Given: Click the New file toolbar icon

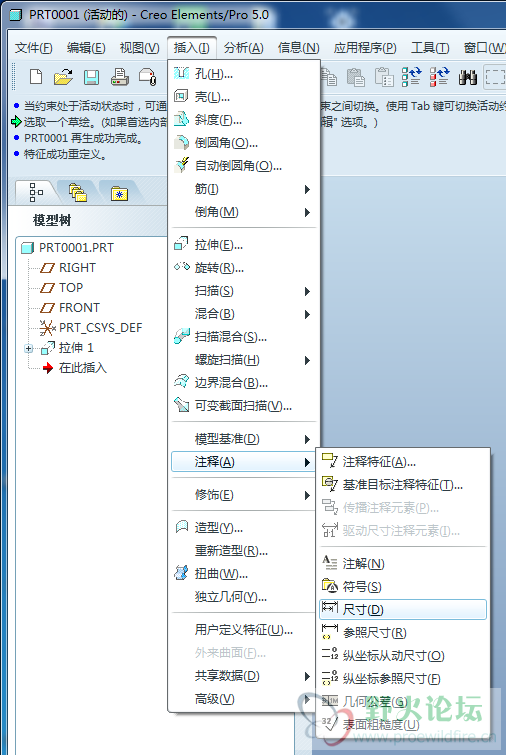Looking at the screenshot, I should [x=36, y=77].
